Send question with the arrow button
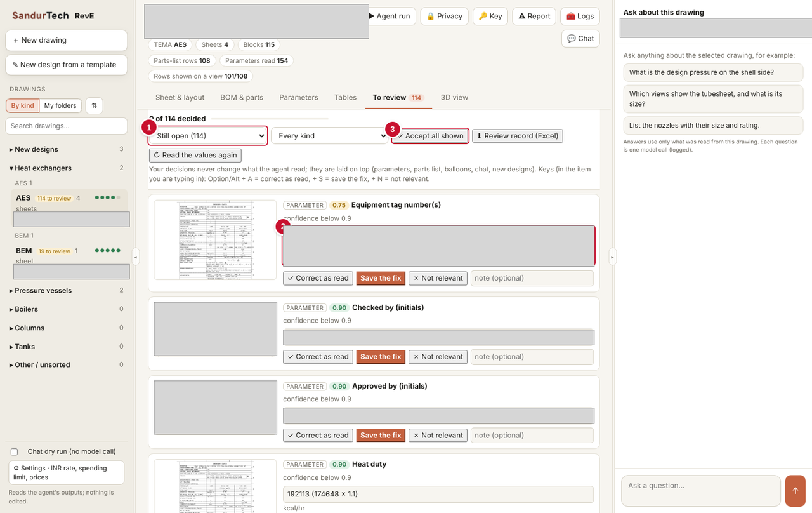This screenshot has height=513, width=812. point(795,491)
